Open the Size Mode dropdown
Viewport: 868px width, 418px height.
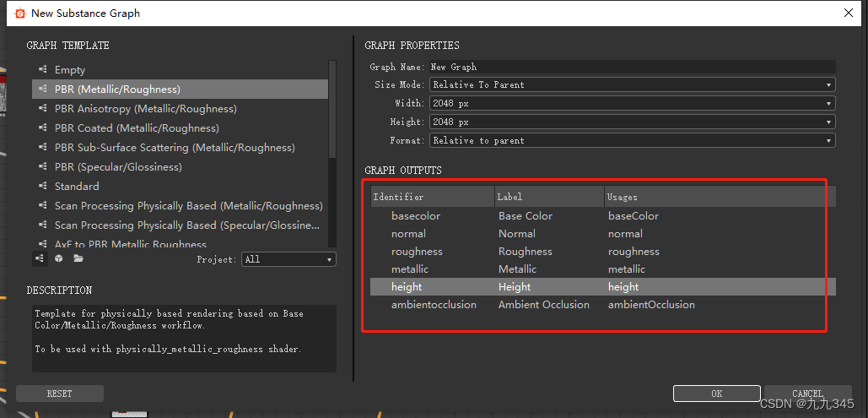click(x=632, y=84)
